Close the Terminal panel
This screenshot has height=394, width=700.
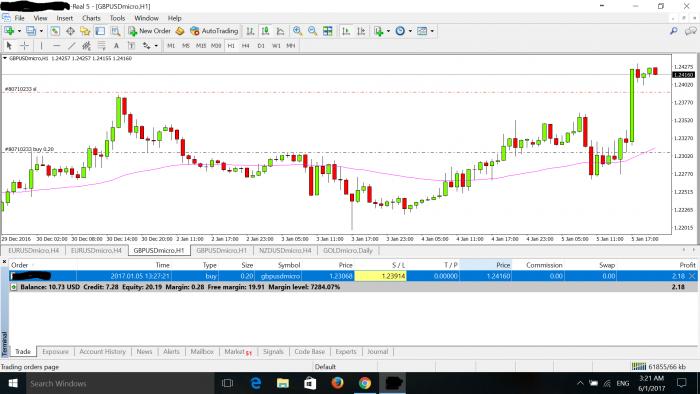[x=4, y=261]
